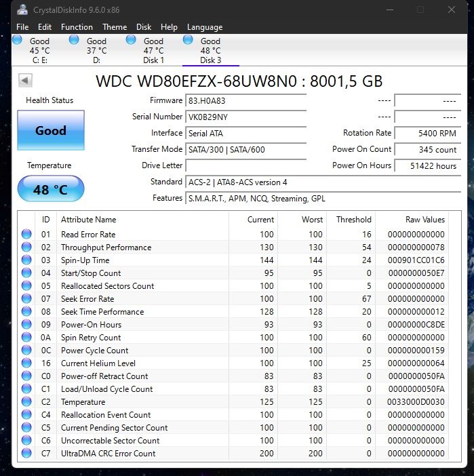Click status orb for Spin-Up Time row
Image resolution: width=474 pixels, height=476 pixels.
click(26, 260)
